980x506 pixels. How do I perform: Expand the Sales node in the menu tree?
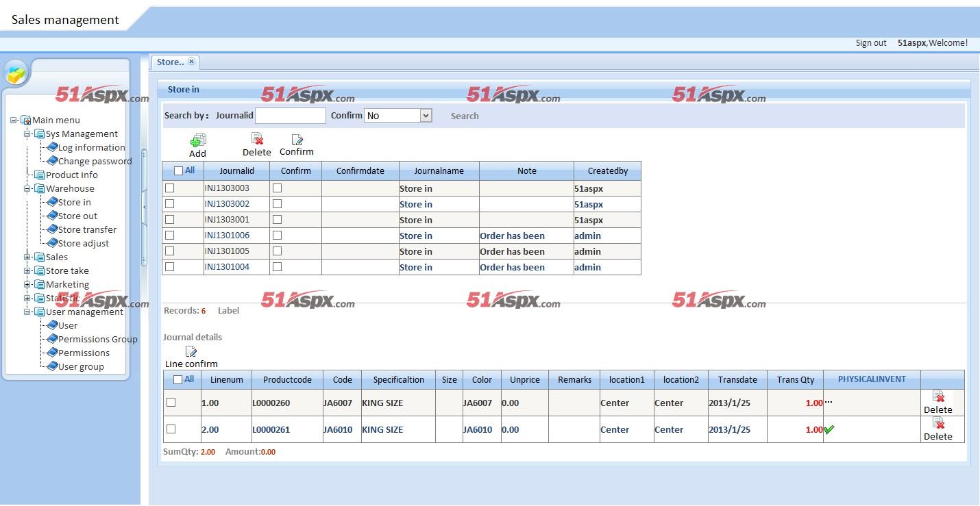pos(28,257)
